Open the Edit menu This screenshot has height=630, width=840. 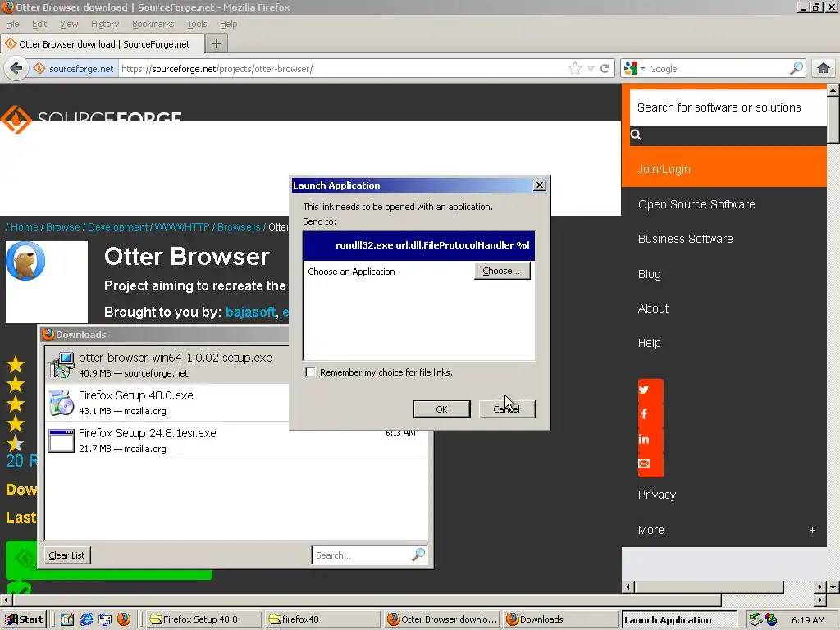[x=39, y=24]
